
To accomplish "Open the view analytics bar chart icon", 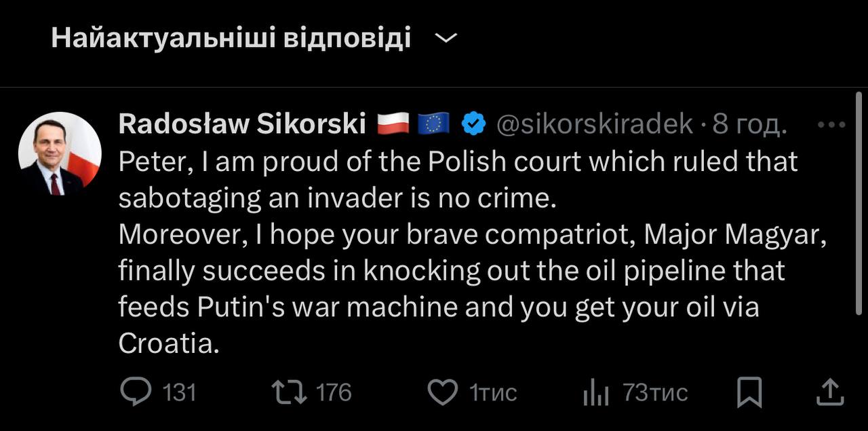I will tap(595, 393).
